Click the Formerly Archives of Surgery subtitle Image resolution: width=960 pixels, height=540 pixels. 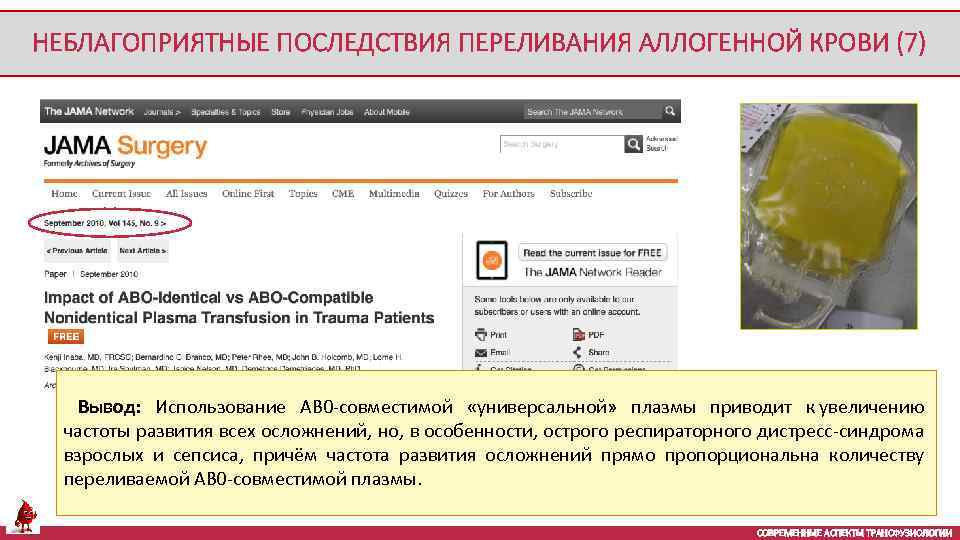[89, 163]
